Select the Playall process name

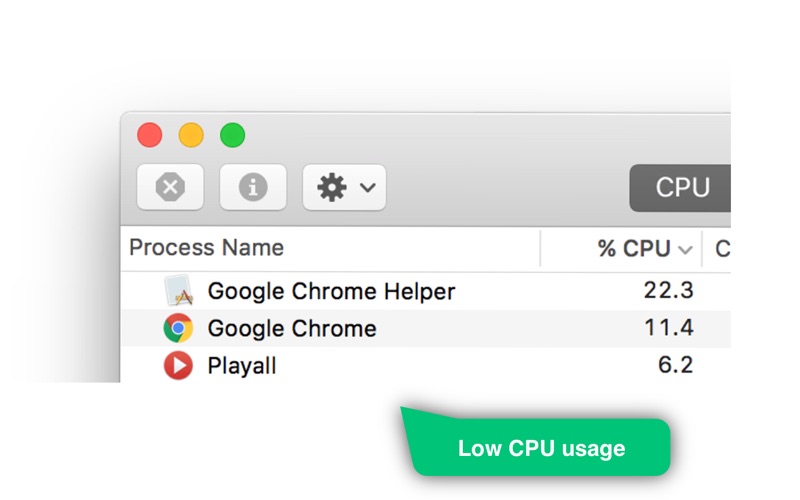[242, 366]
